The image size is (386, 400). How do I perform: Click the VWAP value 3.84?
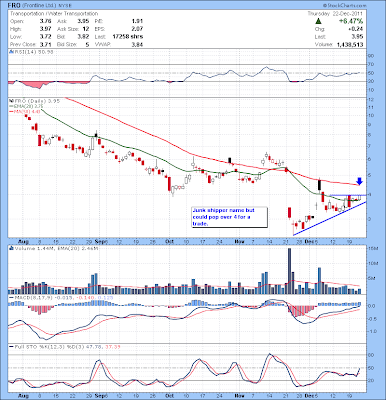tap(137, 44)
